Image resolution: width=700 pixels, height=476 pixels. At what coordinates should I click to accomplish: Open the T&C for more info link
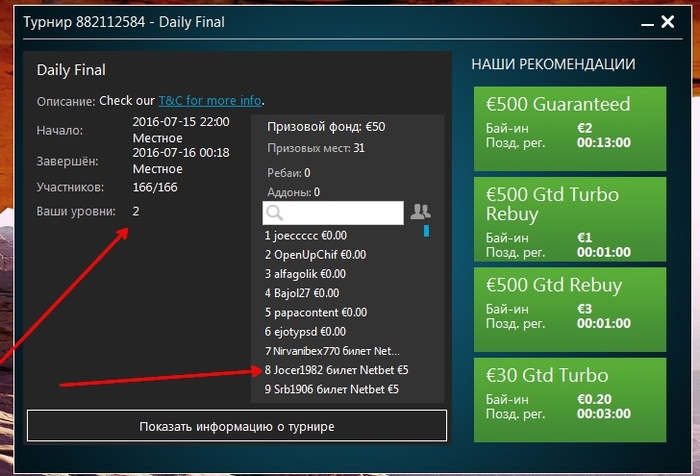coord(210,100)
